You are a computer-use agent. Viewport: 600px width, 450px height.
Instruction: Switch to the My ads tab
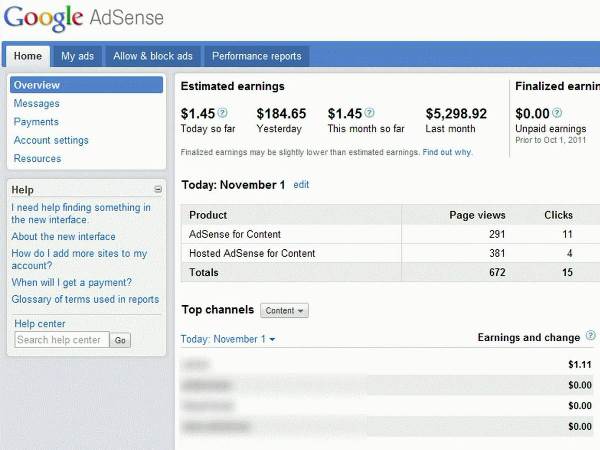coord(77,56)
